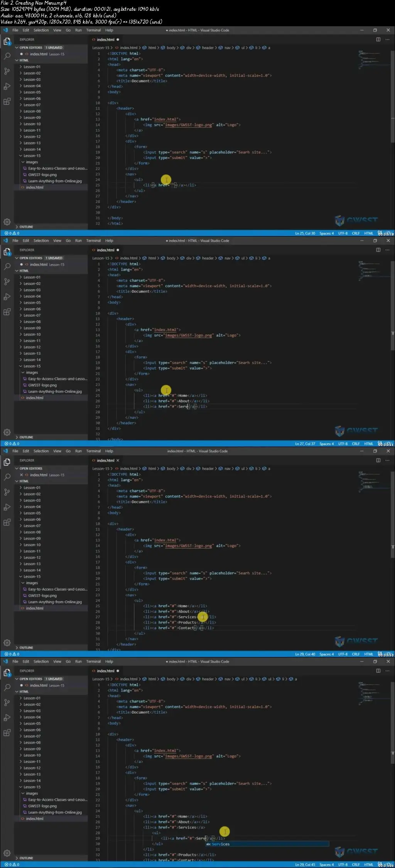The image size is (395, 868).
Task: Open Manage gear in the Col 37 window
Action: tap(7, 432)
